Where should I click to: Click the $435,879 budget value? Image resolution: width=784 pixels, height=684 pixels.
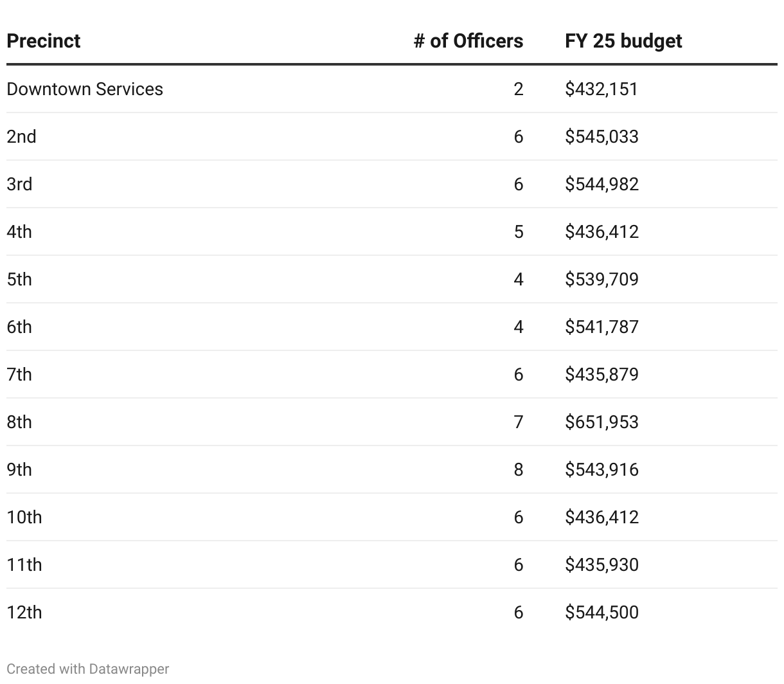pos(601,374)
